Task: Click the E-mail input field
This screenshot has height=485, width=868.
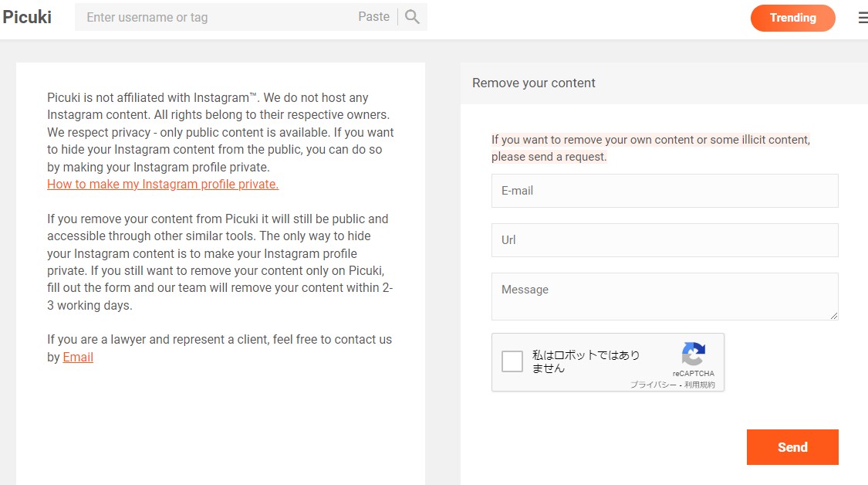Action: [x=664, y=190]
